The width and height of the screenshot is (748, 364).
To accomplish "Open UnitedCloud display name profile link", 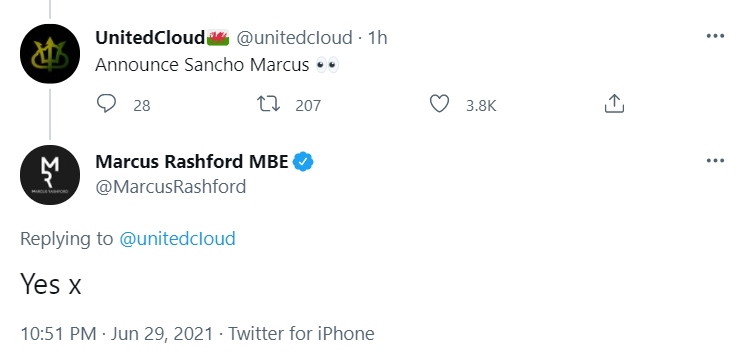I will [150, 38].
